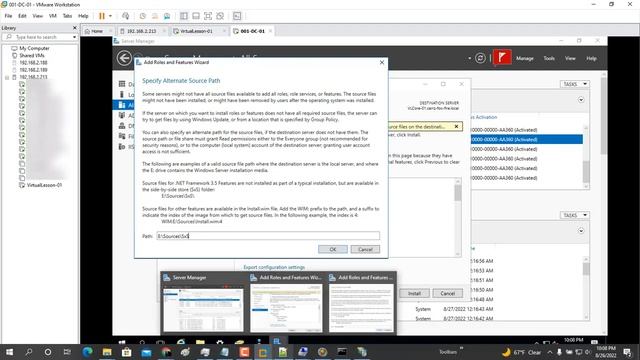640x360 pixels.
Task: Switch to the VirtualLesson-01 tab
Action: [x=196, y=31]
